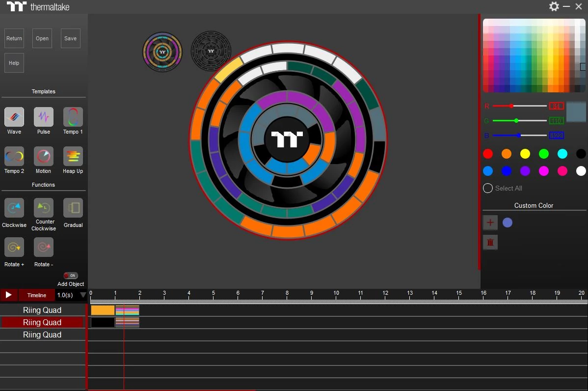
Task: Enable the Select All radio button
Action: pyautogui.click(x=488, y=188)
